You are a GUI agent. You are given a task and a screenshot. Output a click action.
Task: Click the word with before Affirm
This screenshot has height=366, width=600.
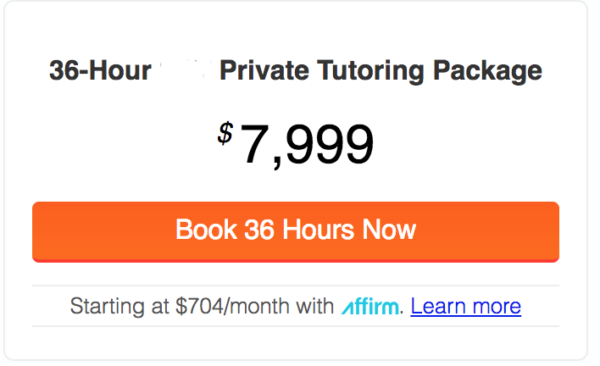tap(315, 306)
